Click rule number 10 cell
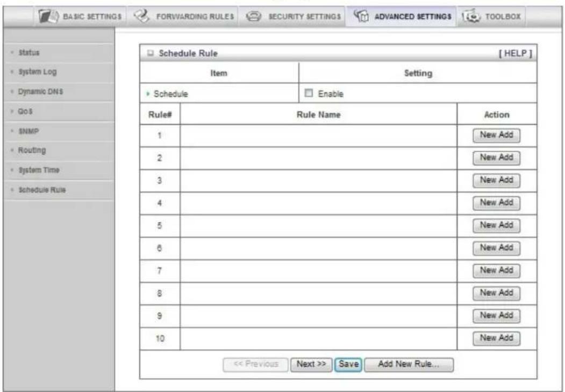 tap(160, 339)
